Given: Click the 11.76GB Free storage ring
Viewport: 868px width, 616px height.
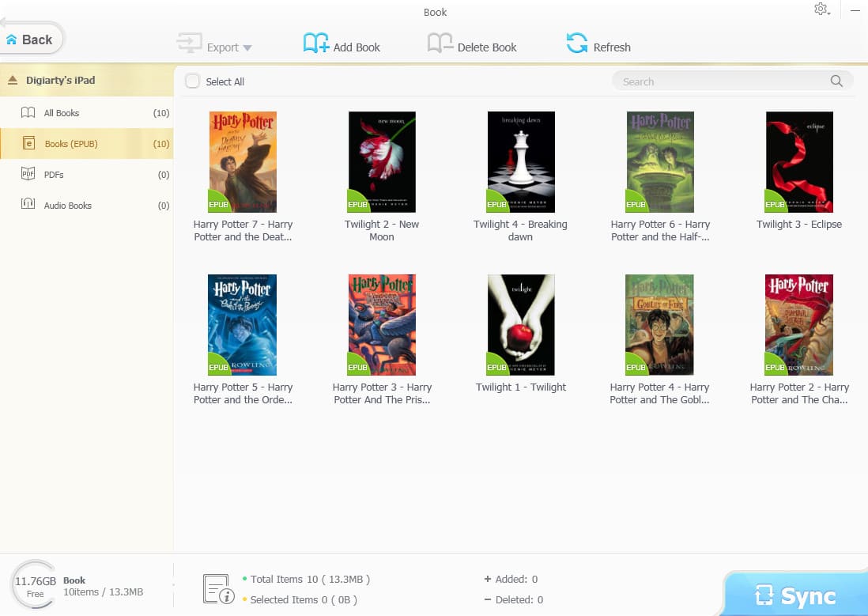Looking at the screenshot, I should [x=35, y=585].
